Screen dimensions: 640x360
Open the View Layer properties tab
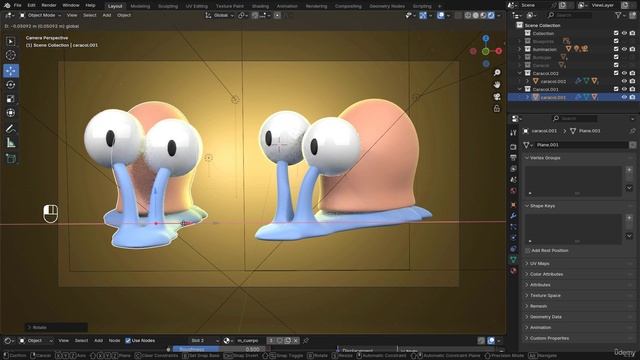pos(513,169)
